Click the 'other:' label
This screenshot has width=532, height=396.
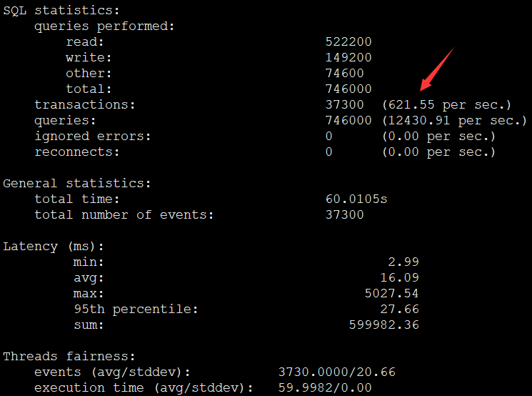89,73
